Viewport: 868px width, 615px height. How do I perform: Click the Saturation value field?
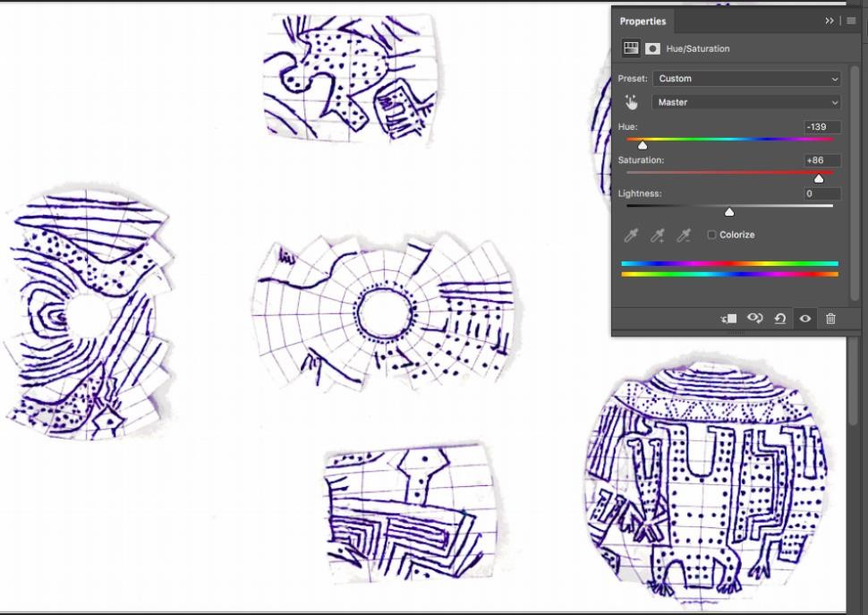pos(822,160)
